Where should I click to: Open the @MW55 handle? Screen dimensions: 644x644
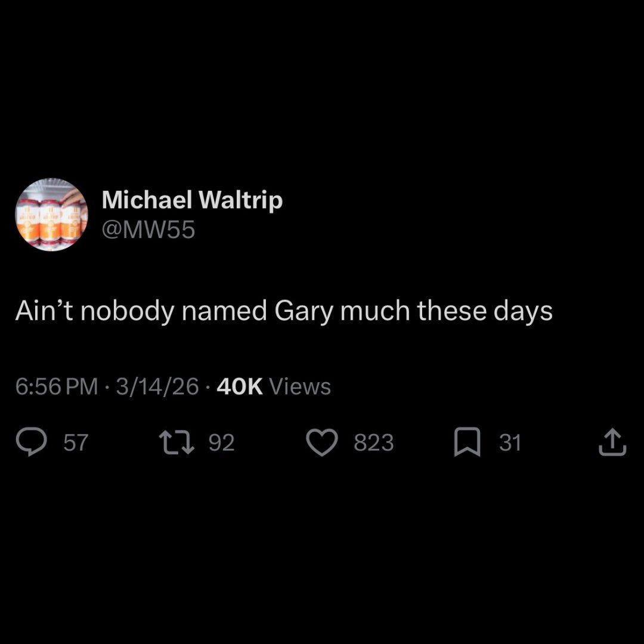[x=148, y=230]
